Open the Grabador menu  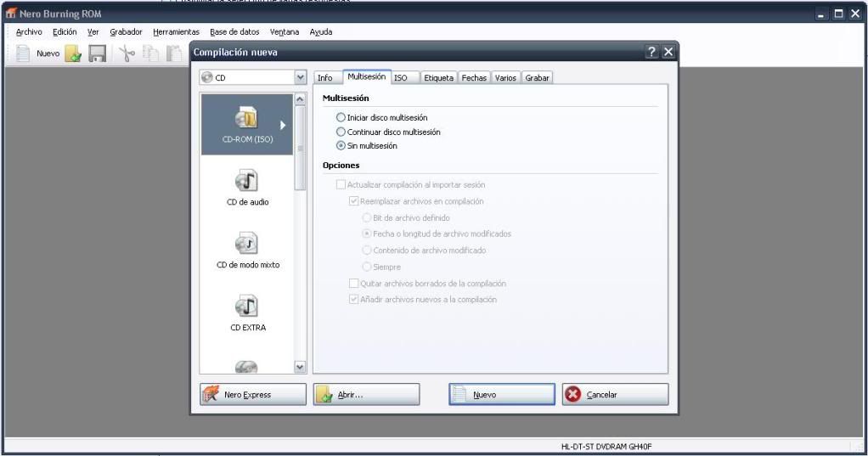click(126, 32)
